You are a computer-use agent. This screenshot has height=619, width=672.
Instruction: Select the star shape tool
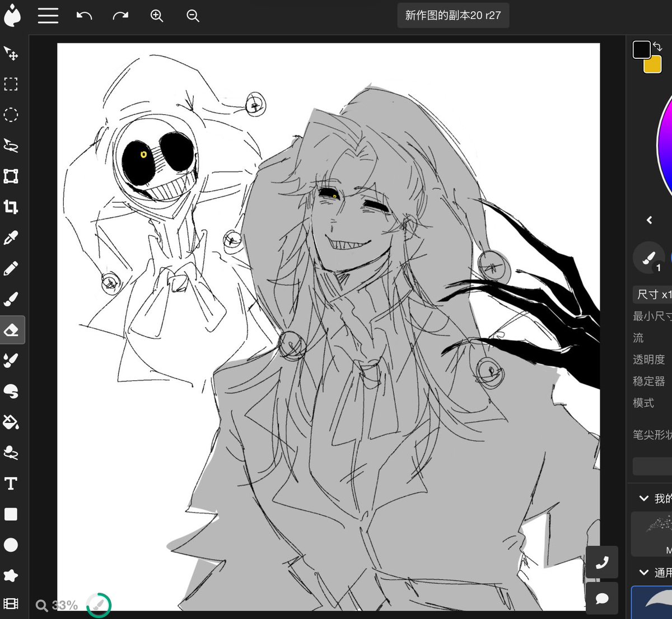pyautogui.click(x=11, y=575)
